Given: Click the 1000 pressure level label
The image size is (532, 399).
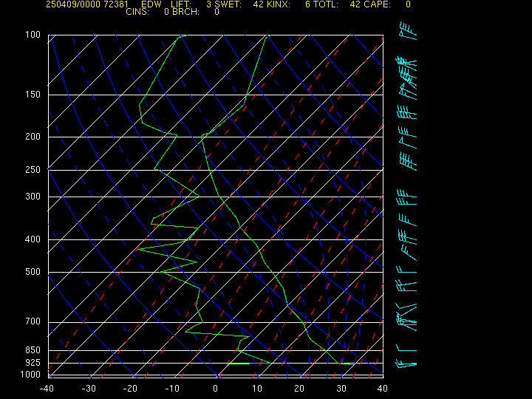Looking at the screenshot, I should tap(30, 375).
